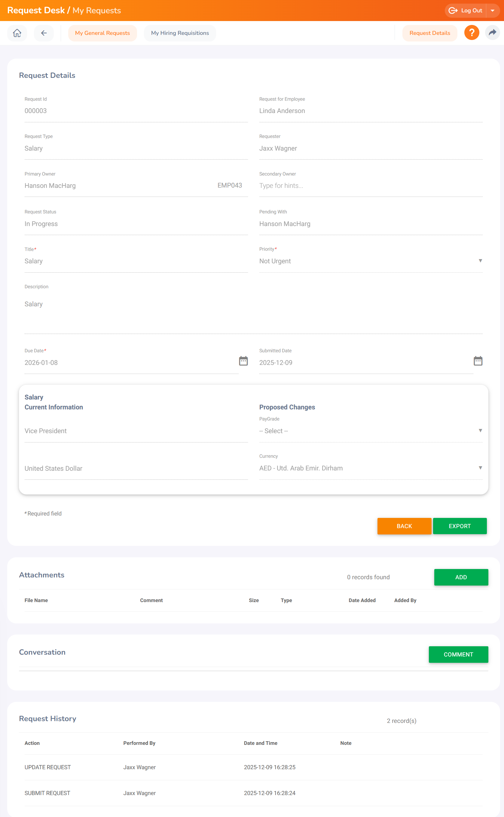This screenshot has width=504, height=817.
Task: Expand the menu beside Log Out
Action: (x=492, y=11)
